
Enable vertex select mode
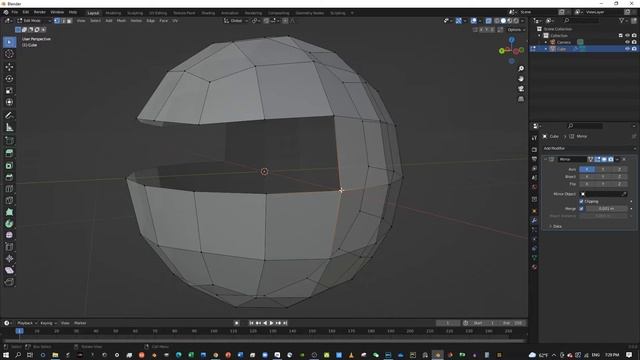57,20
